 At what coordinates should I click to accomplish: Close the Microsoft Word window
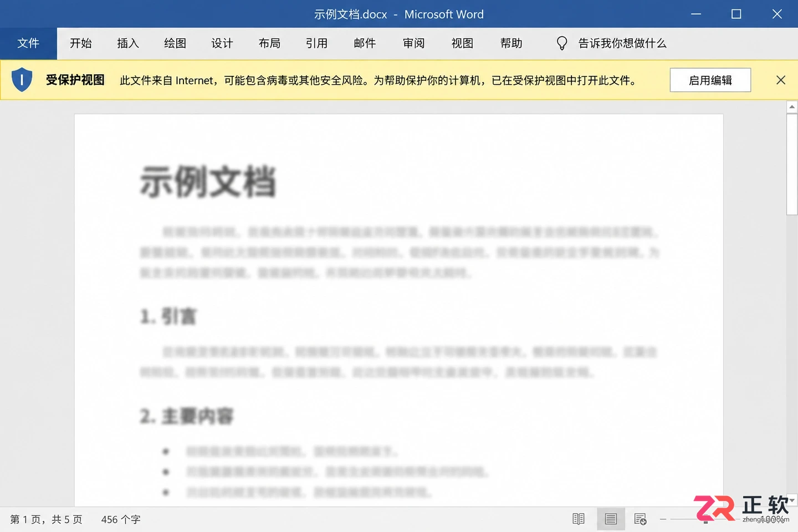(x=777, y=14)
